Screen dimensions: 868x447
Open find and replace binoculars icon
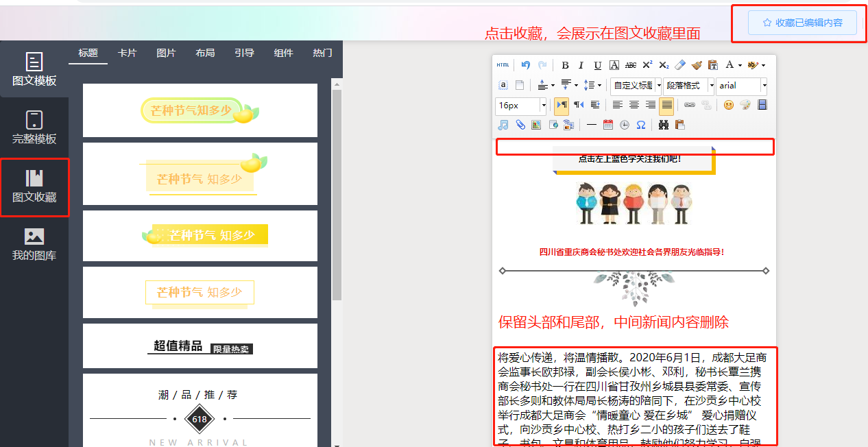coord(663,125)
